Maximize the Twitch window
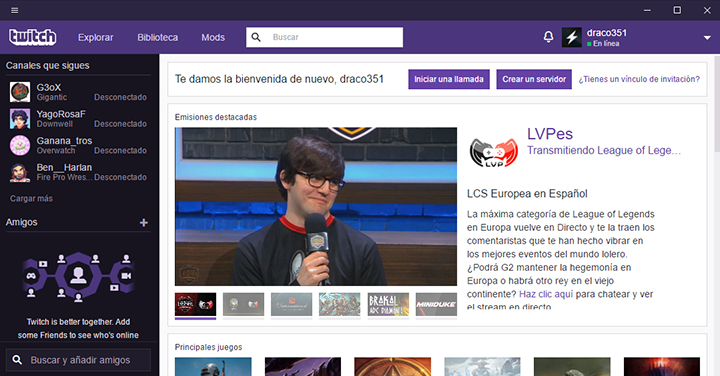The width and height of the screenshot is (720, 376). [x=677, y=10]
